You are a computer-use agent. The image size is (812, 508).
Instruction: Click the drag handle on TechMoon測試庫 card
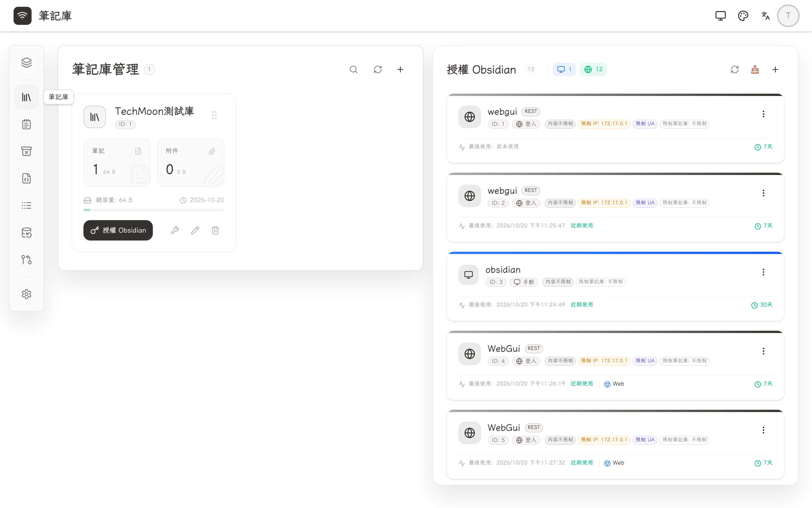214,115
